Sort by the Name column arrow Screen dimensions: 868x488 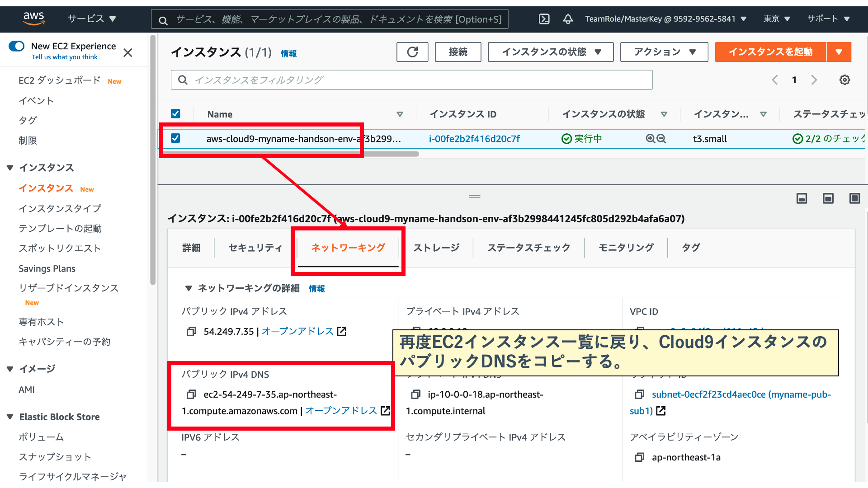(x=400, y=114)
